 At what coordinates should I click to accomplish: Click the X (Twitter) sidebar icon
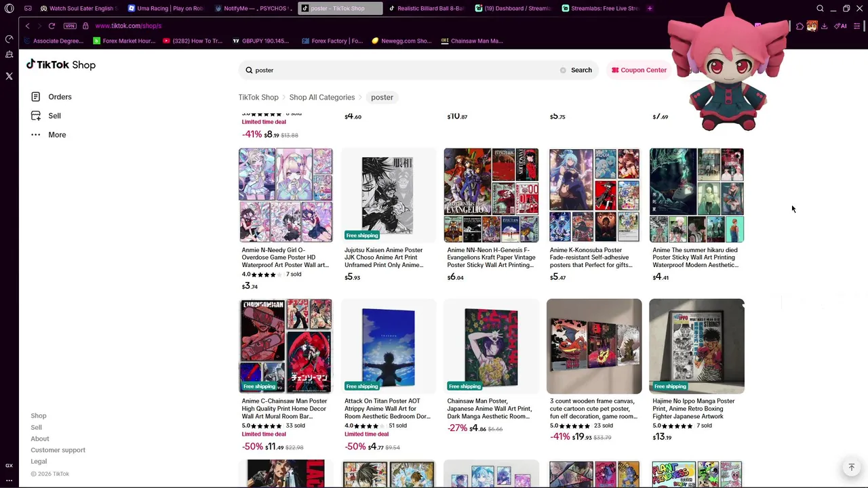point(9,76)
